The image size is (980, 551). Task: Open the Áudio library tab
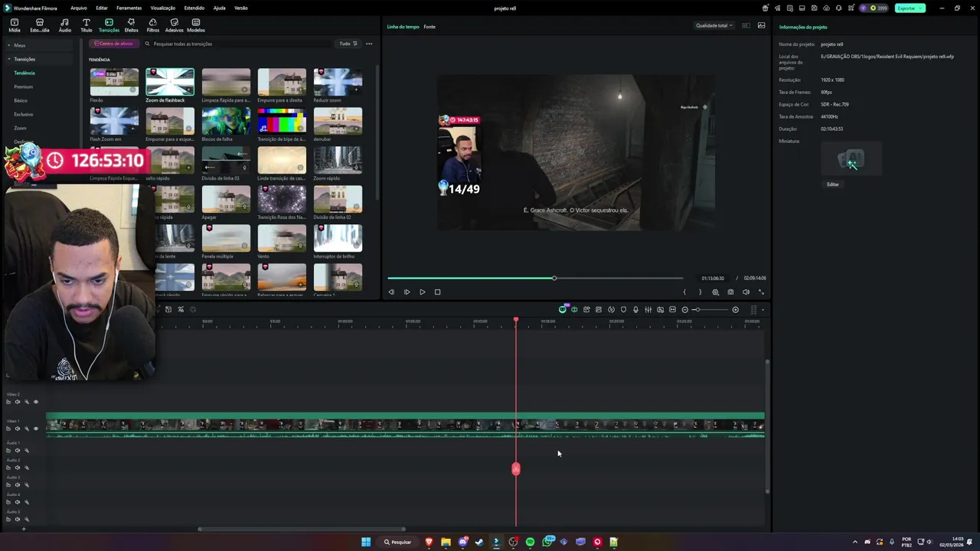(64, 25)
